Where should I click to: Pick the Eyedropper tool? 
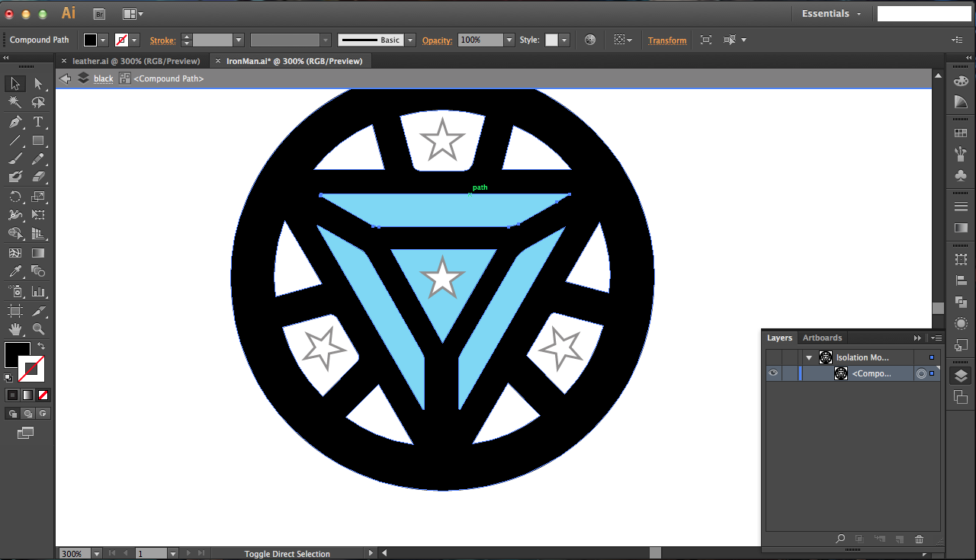tap(15, 271)
